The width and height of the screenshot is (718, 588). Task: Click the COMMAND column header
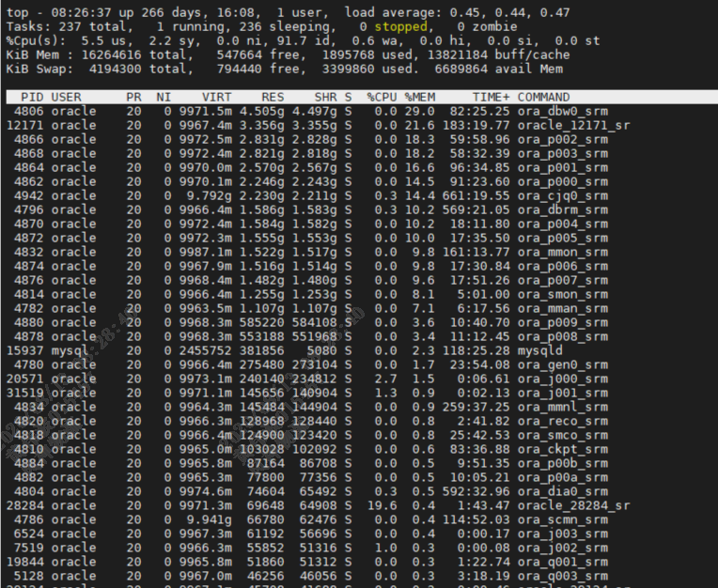(543, 97)
